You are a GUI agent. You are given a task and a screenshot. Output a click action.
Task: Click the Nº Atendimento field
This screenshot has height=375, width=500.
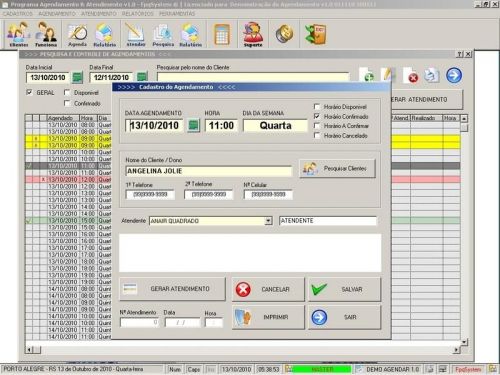(139, 322)
